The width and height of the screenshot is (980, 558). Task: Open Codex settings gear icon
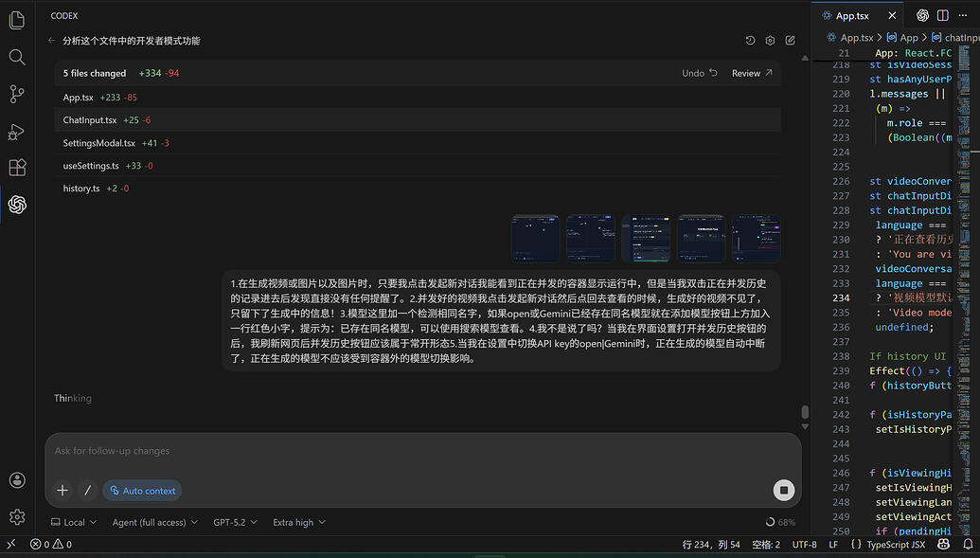[x=770, y=41]
